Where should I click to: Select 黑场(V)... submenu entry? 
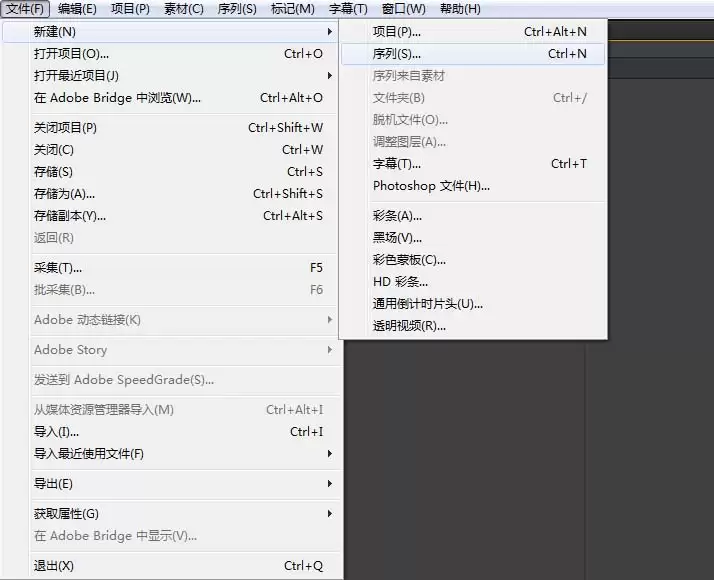397,238
